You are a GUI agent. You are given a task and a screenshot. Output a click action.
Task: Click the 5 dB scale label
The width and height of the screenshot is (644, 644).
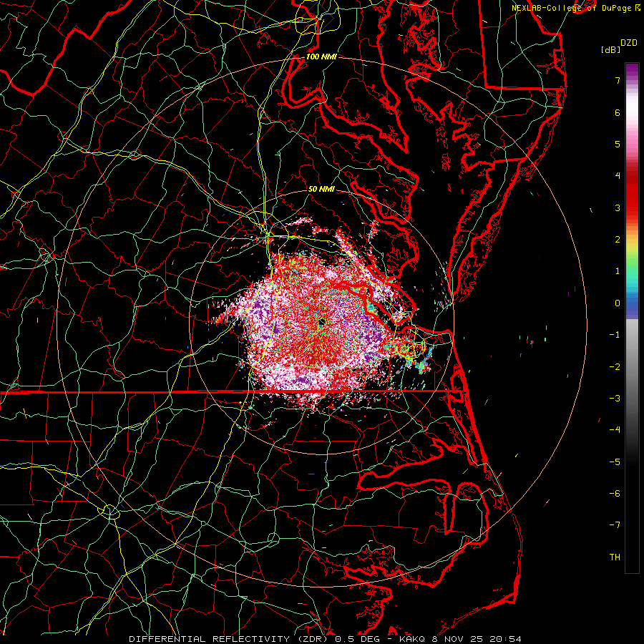tap(618, 144)
